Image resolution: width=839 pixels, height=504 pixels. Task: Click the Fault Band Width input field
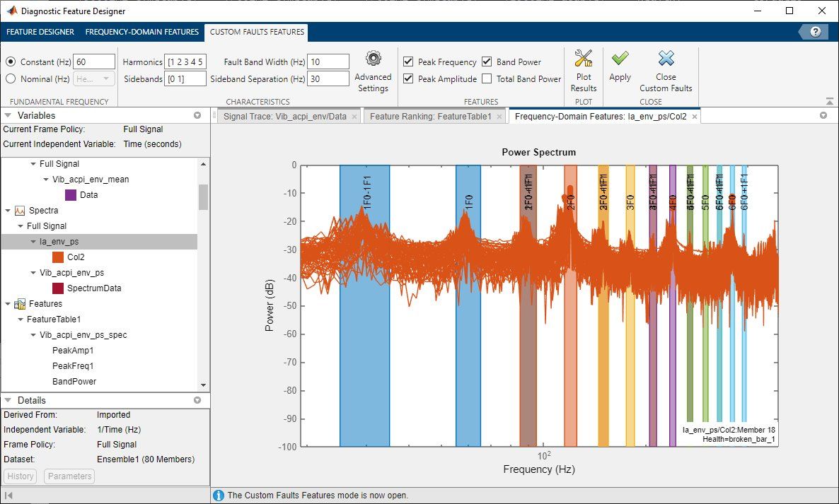point(328,62)
